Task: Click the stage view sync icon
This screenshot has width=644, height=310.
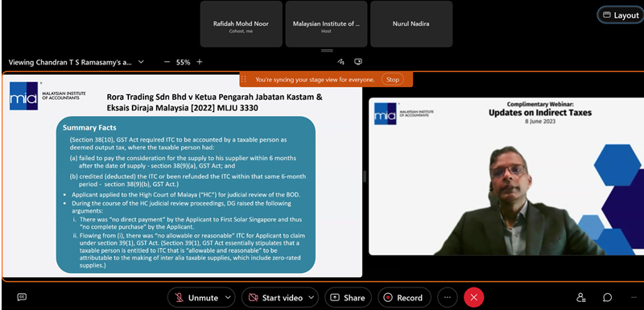Action: [358, 62]
